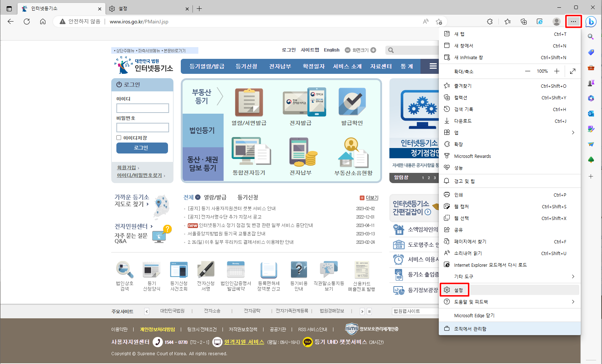Open the 등기비용 안내 icon
Screen dimensions: 602x364
pyautogui.click(x=299, y=270)
